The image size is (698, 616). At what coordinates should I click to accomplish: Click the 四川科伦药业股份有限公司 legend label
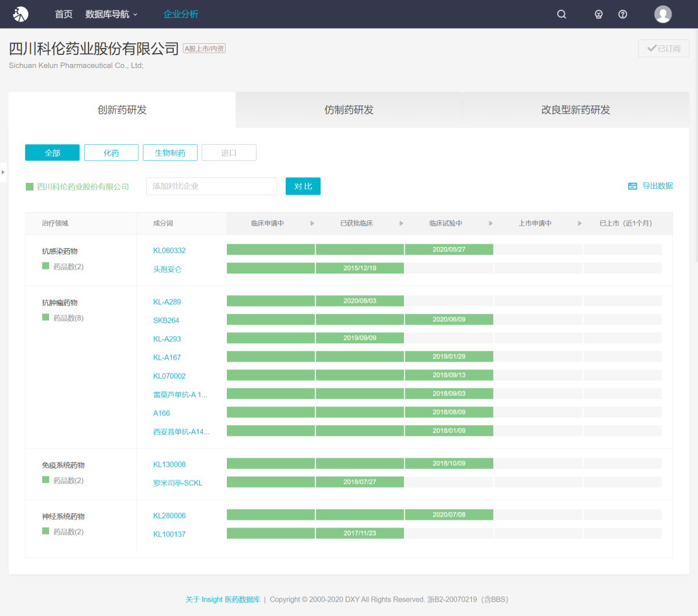pyautogui.click(x=83, y=187)
